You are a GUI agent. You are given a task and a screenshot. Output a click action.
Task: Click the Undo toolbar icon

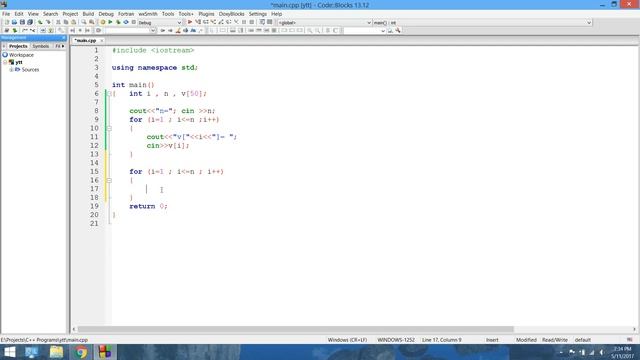[x=40, y=22]
